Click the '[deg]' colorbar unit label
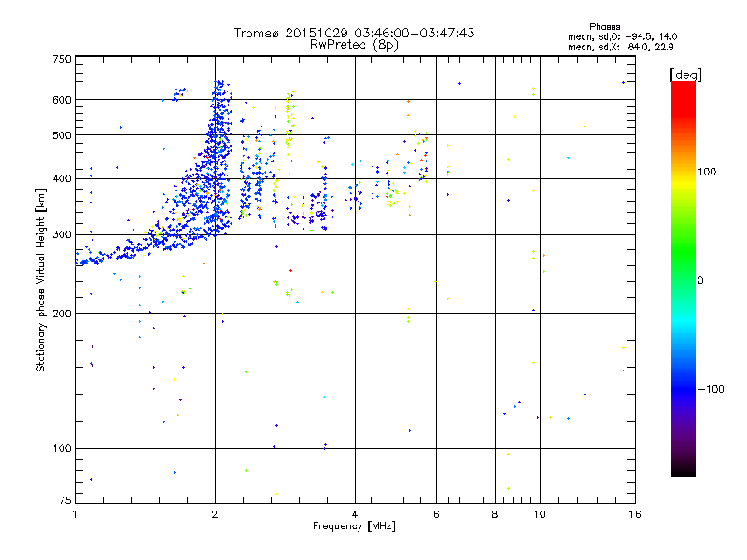 (685, 75)
